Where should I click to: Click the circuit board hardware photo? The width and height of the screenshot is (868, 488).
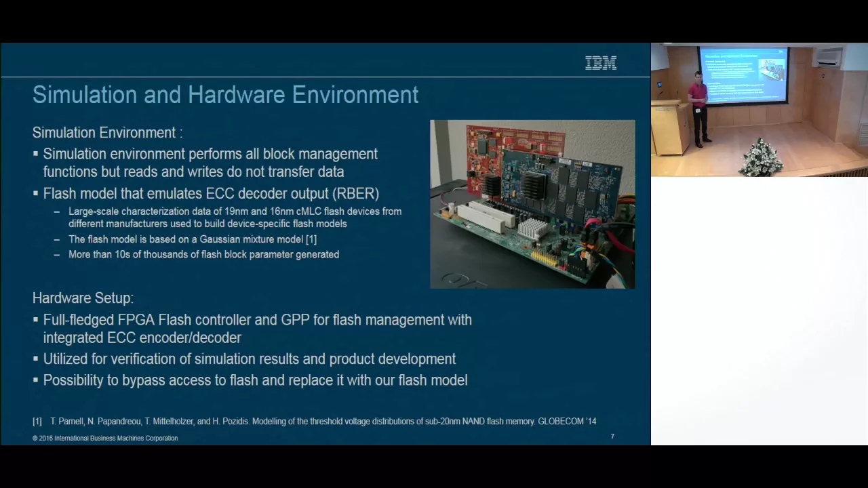pyautogui.click(x=532, y=204)
